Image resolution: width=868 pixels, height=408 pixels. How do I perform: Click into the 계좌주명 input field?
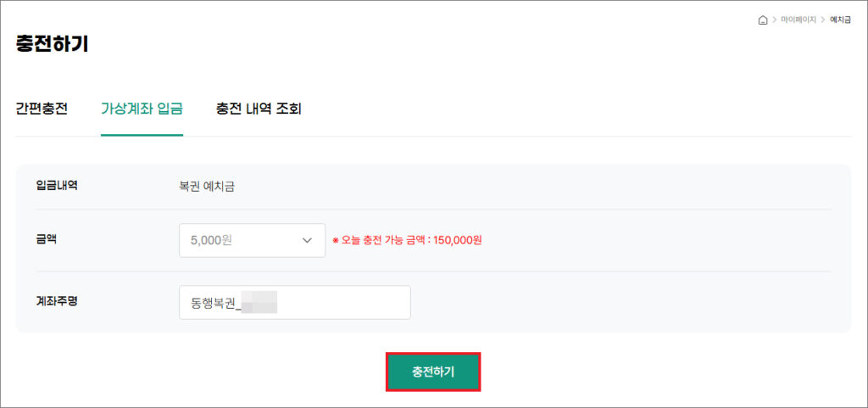coord(339,302)
